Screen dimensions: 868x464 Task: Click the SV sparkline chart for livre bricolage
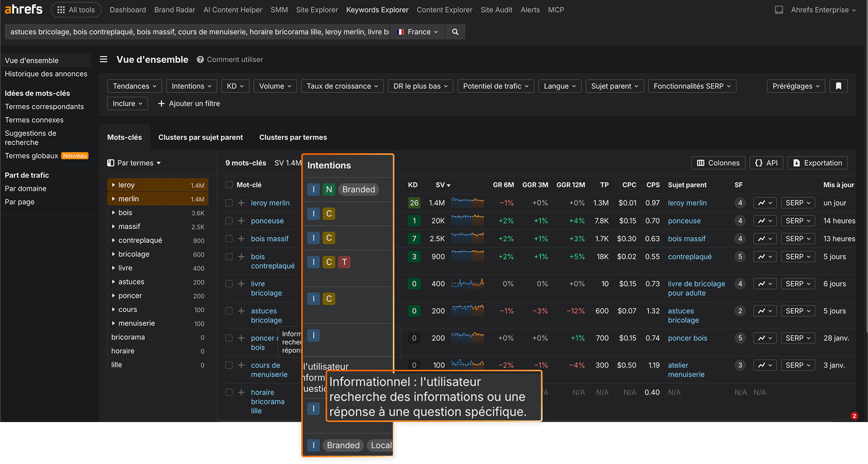tap(467, 283)
